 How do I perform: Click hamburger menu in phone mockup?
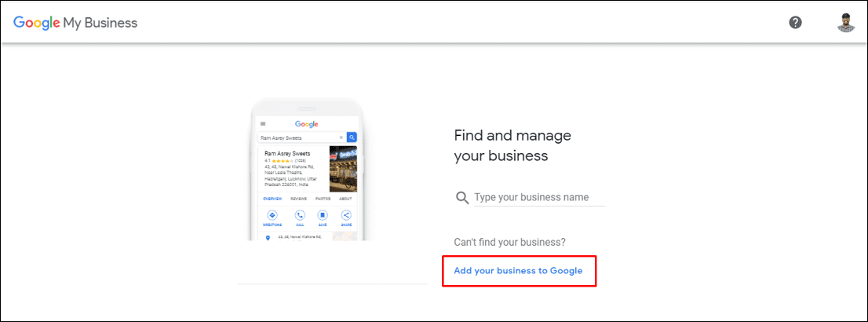(x=263, y=123)
